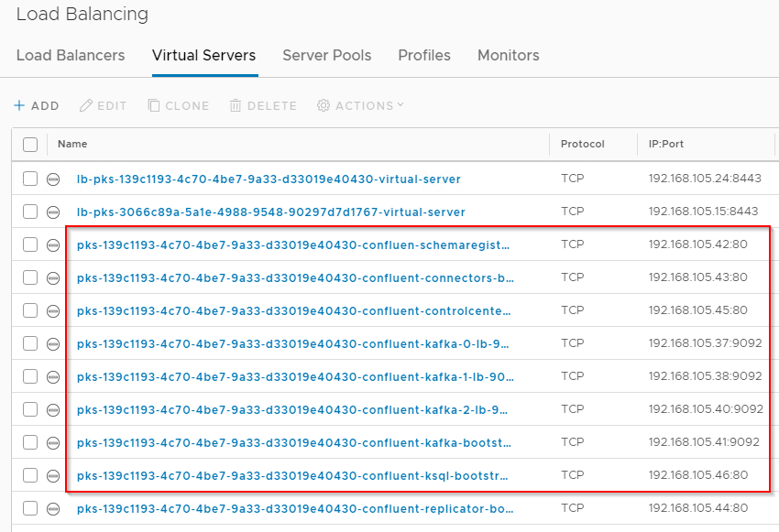Select checkbox for confluent-connectors row
This screenshot has height=532, width=779.
tap(30, 277)
